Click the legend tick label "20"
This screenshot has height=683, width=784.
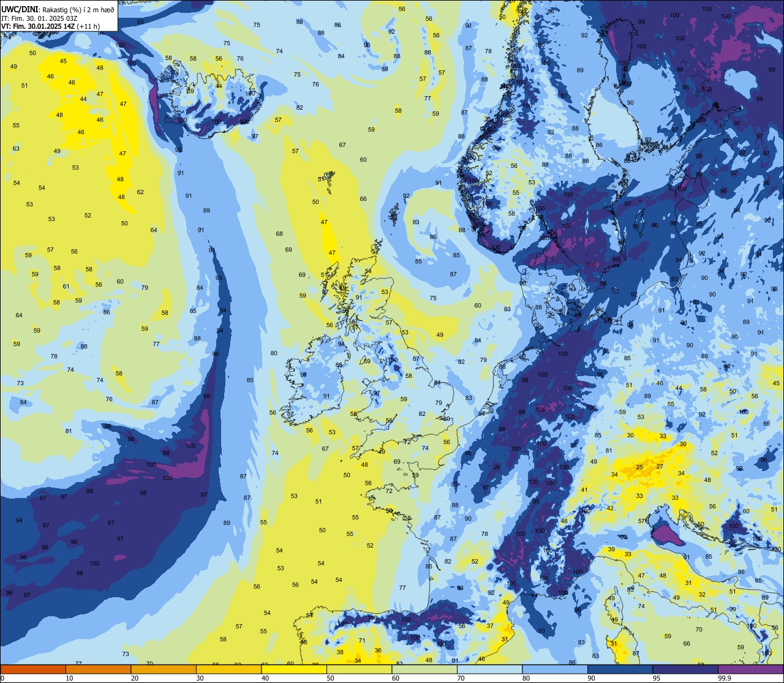pyautogui.click(x=135, y=678)
